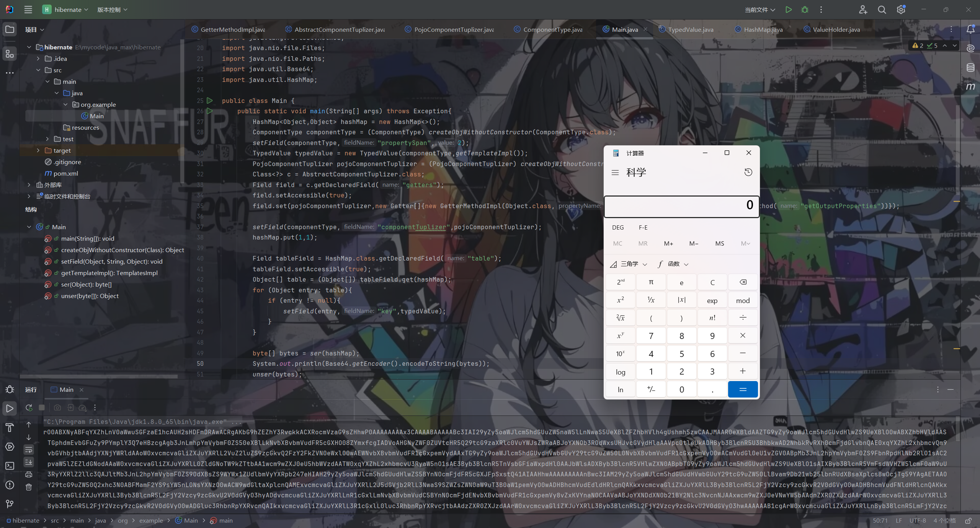Open the Database tool window icon

[x=970, y=67]
